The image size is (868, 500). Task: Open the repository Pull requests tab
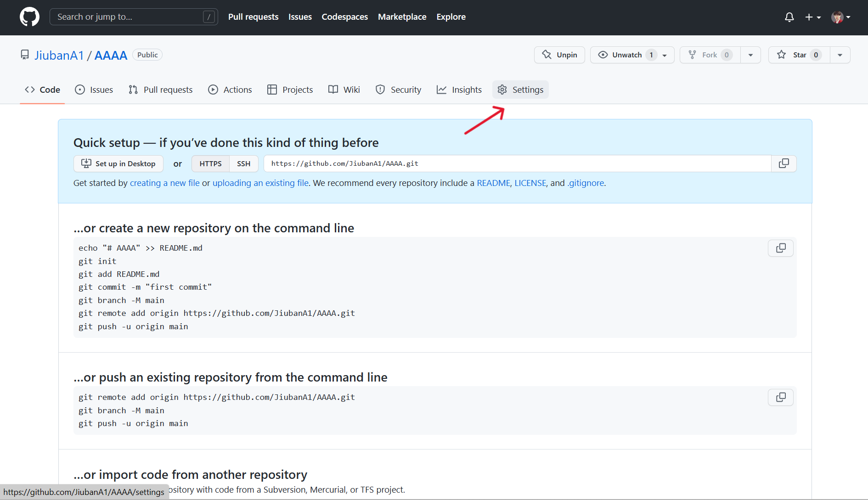pyautogui.click(x=160, y=90)
